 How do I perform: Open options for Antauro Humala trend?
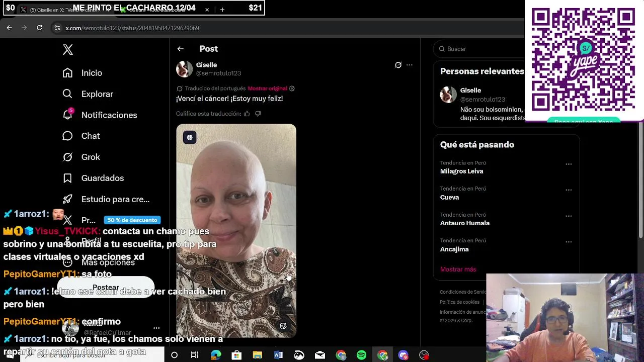coord(569,216)
